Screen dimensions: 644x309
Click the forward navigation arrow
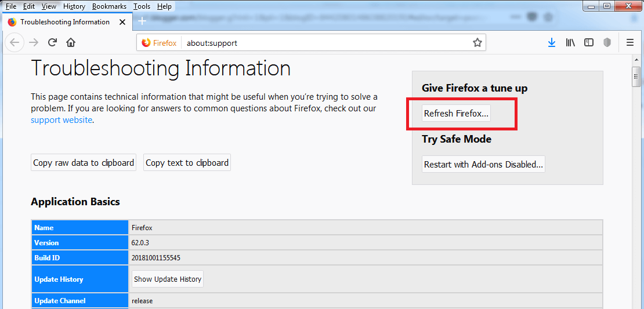pos(34,42)
